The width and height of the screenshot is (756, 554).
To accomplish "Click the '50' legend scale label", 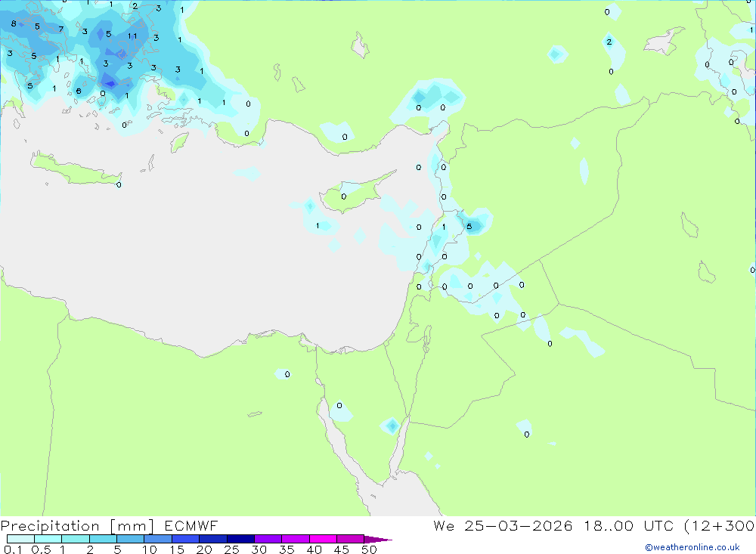I will coord(369,549).
